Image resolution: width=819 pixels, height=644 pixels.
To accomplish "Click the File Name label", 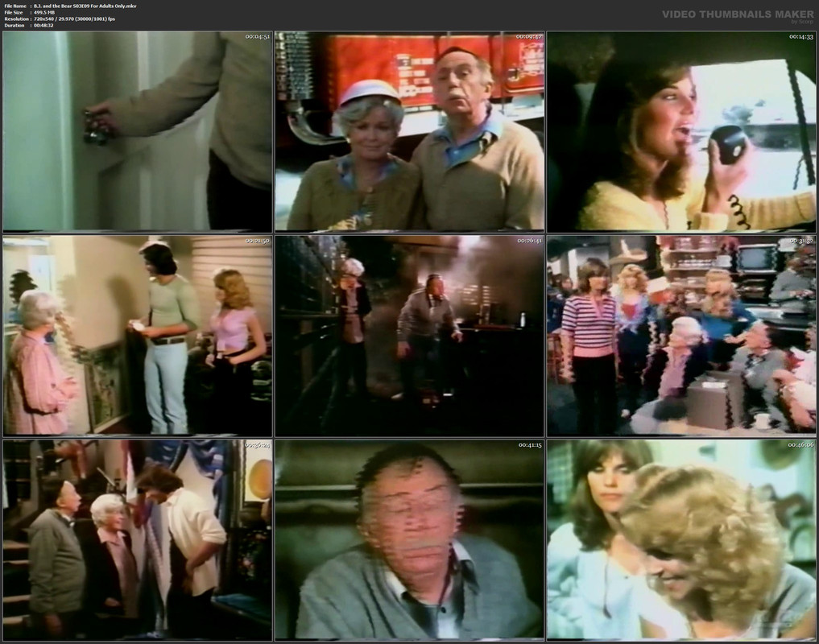I will (15, 6).
